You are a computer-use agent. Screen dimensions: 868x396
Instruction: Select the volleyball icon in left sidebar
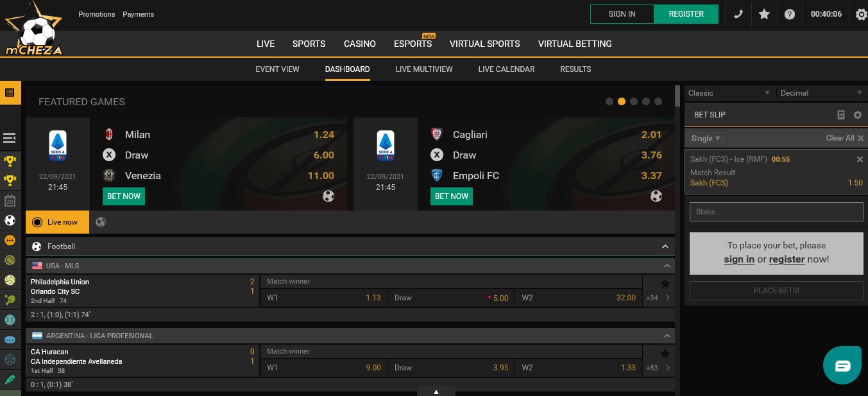10,280
